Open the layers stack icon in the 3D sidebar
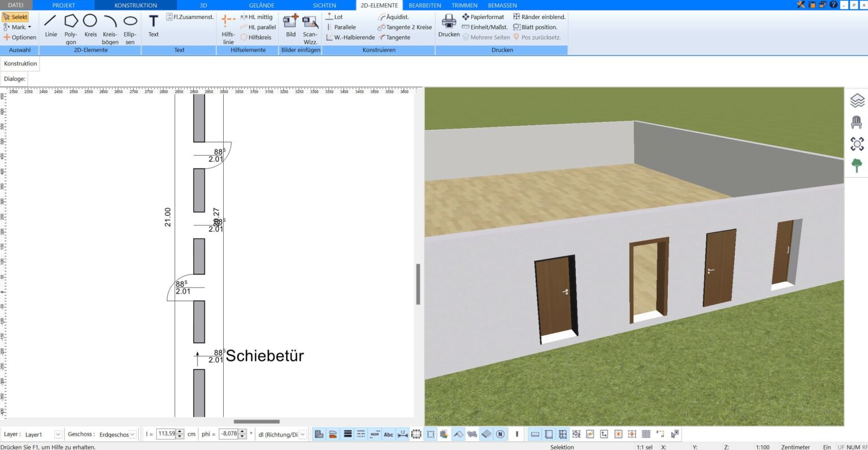 click(857, 101)
